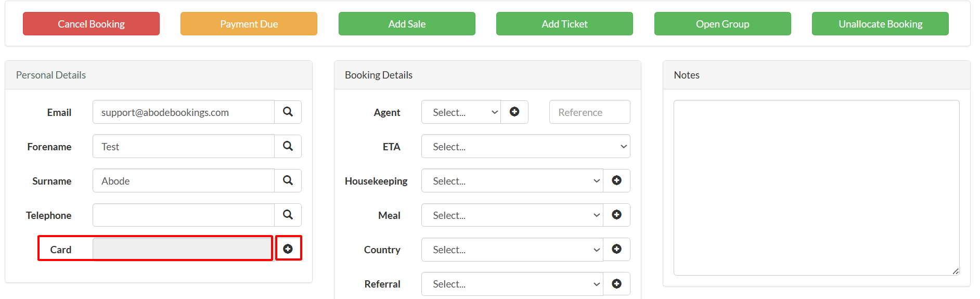Click the Reference input field

(x=589, y=112)
